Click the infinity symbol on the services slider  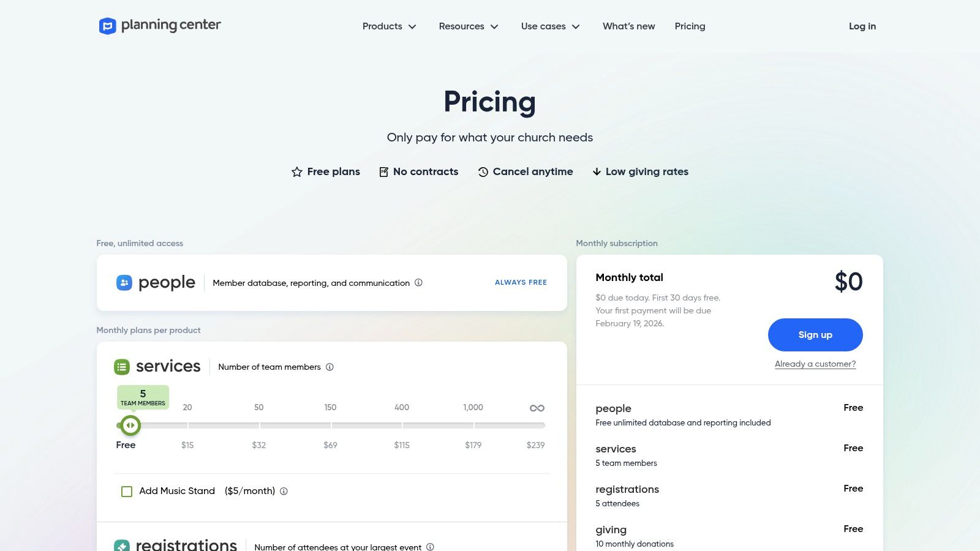tap(537, 407)
